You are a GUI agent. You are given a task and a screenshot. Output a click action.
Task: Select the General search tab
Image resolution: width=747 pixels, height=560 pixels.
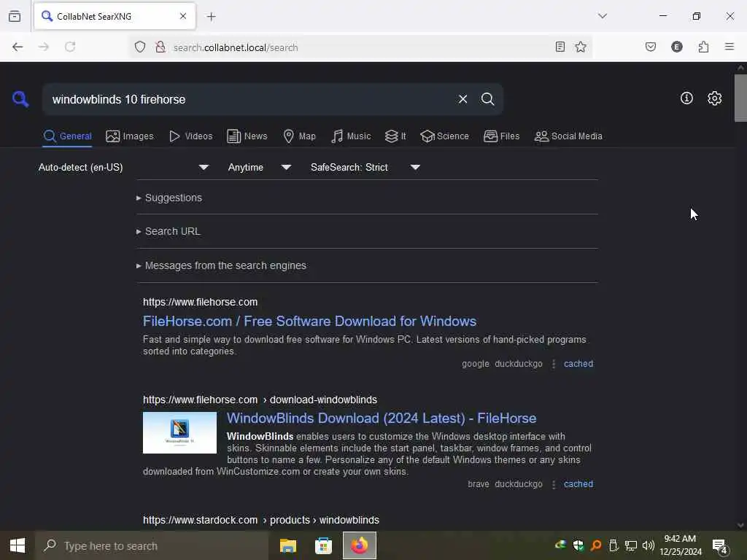point(68,136)
